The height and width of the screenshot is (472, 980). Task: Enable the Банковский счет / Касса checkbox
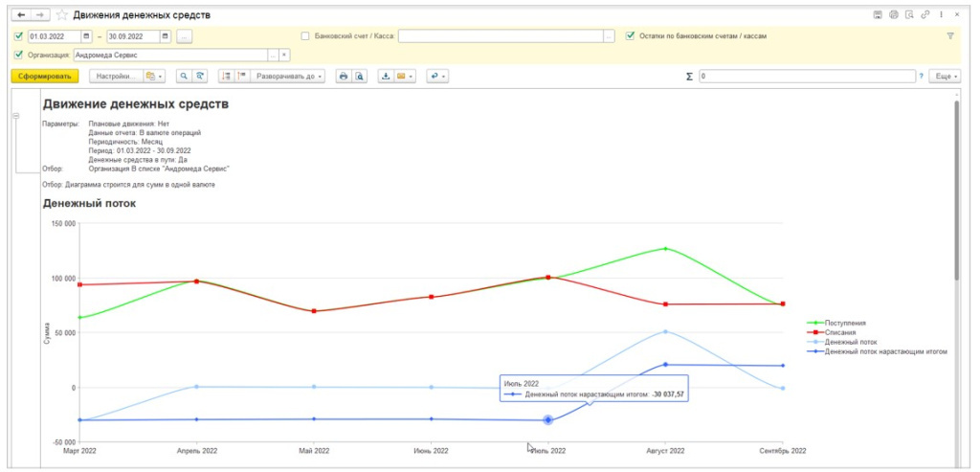click(305, 36)
